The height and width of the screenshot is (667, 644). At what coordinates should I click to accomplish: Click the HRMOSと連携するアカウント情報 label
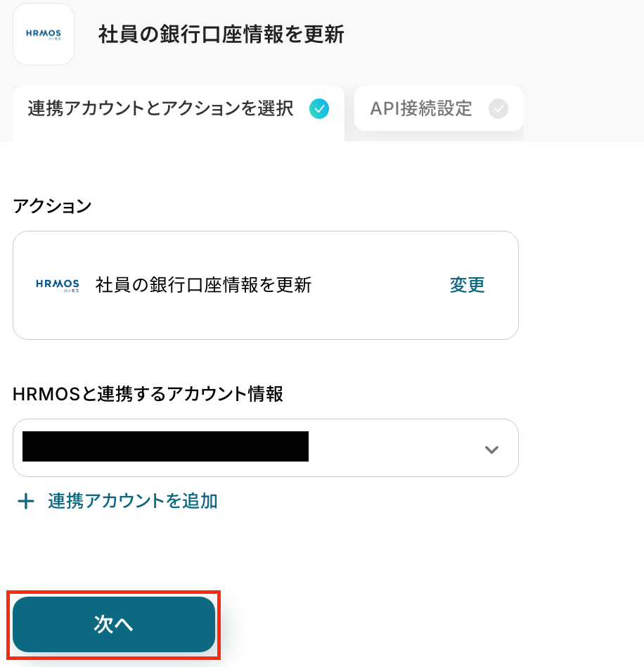[148, 394]
